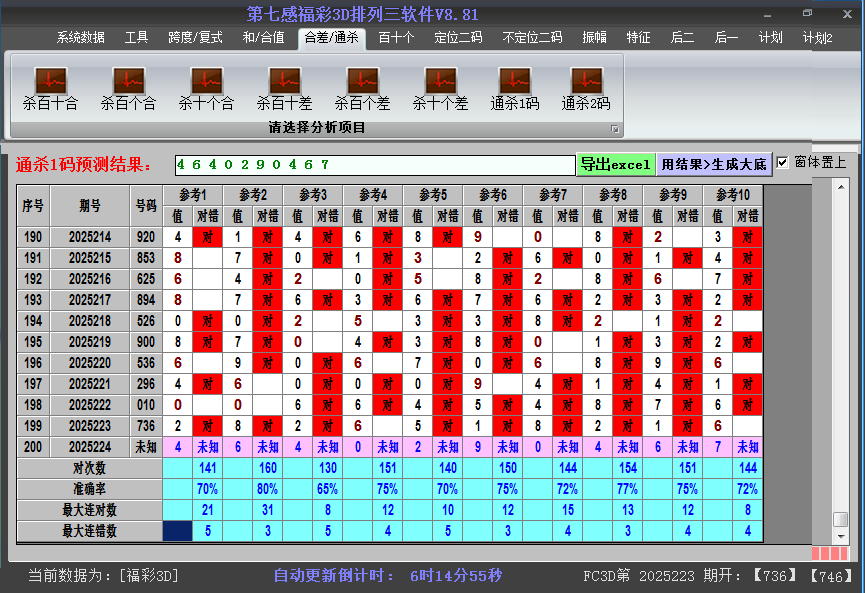Viewport: 865px width, 593px height.
Task: Click the prediction result field showing 4 6 4 0 2 9
Action: point(375,165)
